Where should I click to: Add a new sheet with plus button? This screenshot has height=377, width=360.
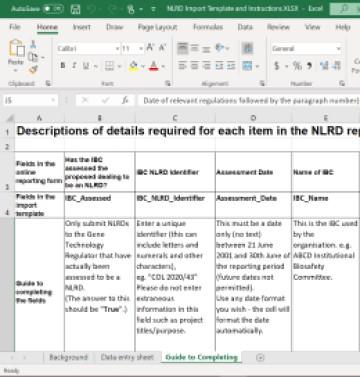point(260,358)
